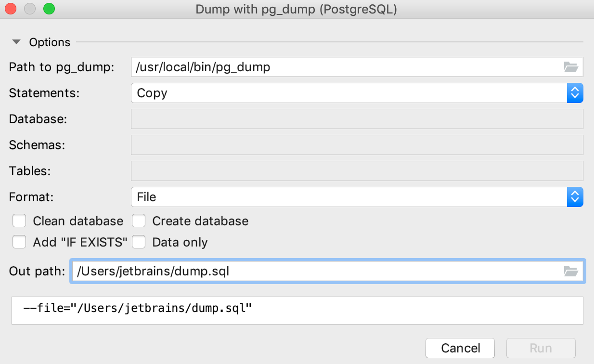This screenshot has height=364, width=594.
Task: Collapse the Options section triangle
Action: pos(16,42)
